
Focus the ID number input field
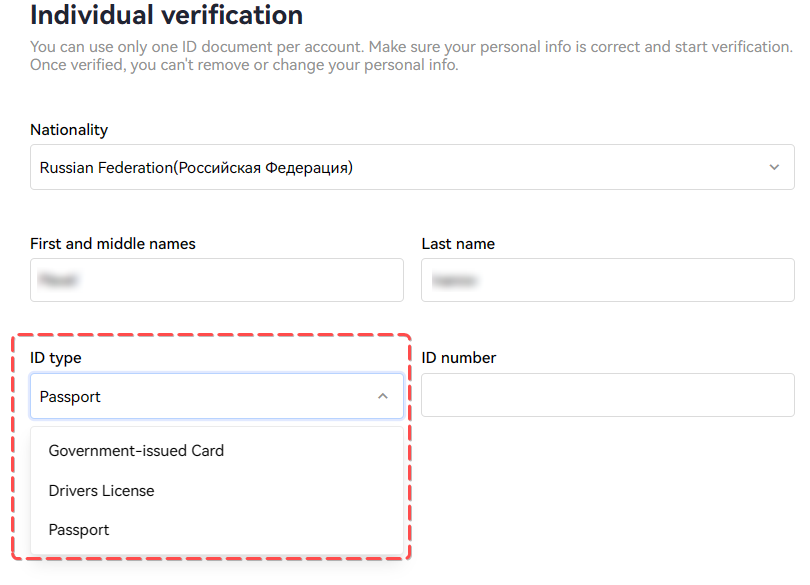607,395
